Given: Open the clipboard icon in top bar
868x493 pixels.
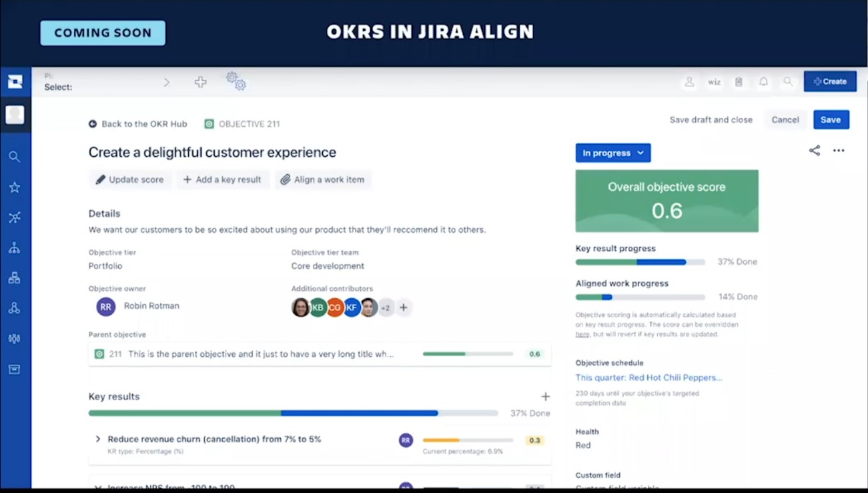Looking at the screenshot, I should 739,81.
